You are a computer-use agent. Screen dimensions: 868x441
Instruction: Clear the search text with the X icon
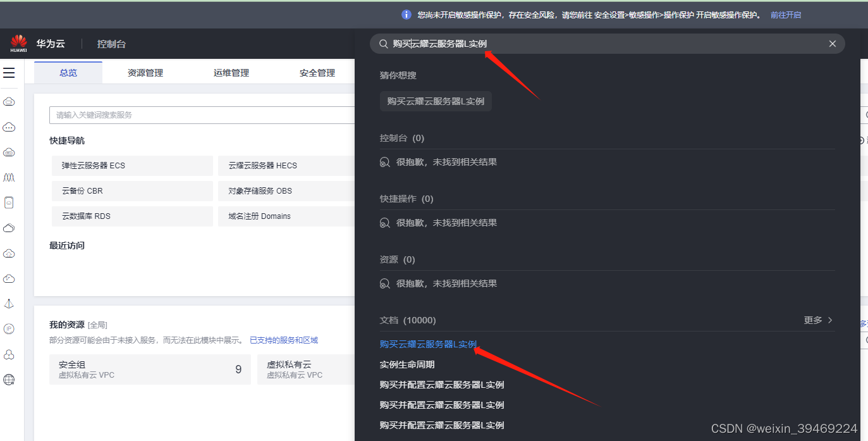pos(833,44)
